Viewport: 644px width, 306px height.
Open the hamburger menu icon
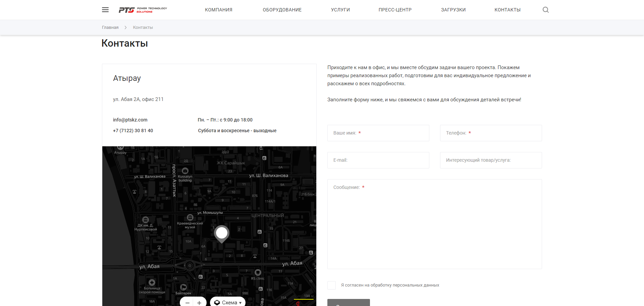pos(105,10)
